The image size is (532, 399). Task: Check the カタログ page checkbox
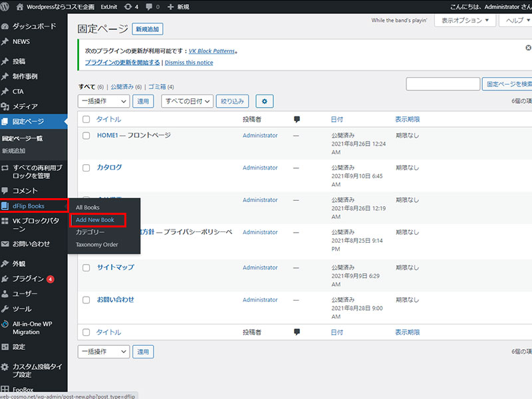pyautogui.click(x=86, y=168)
